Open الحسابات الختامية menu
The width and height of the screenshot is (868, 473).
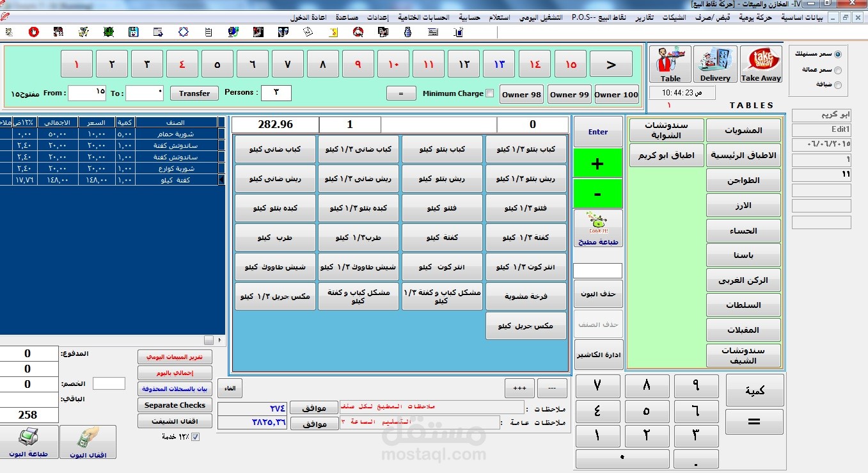(425, 17)
